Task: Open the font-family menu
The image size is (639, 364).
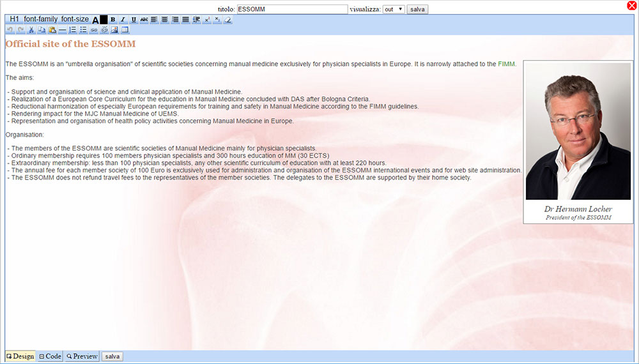Action: 41,19
